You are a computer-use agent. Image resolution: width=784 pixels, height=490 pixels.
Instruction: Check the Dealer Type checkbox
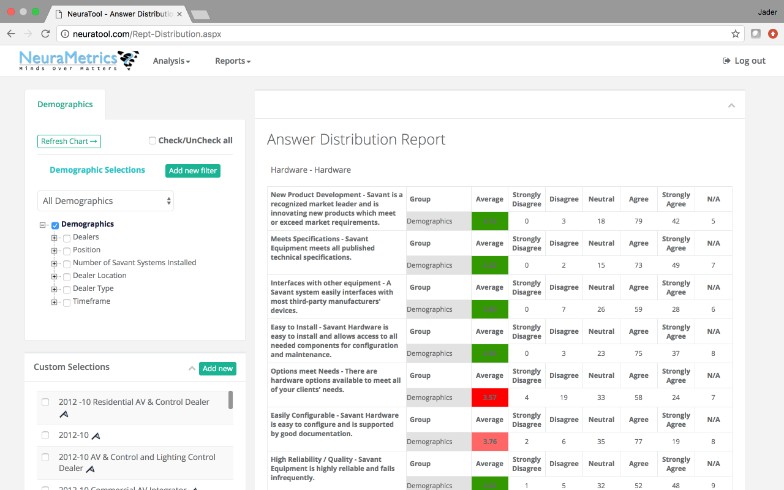pyautogui.click(x=66, y=290)
